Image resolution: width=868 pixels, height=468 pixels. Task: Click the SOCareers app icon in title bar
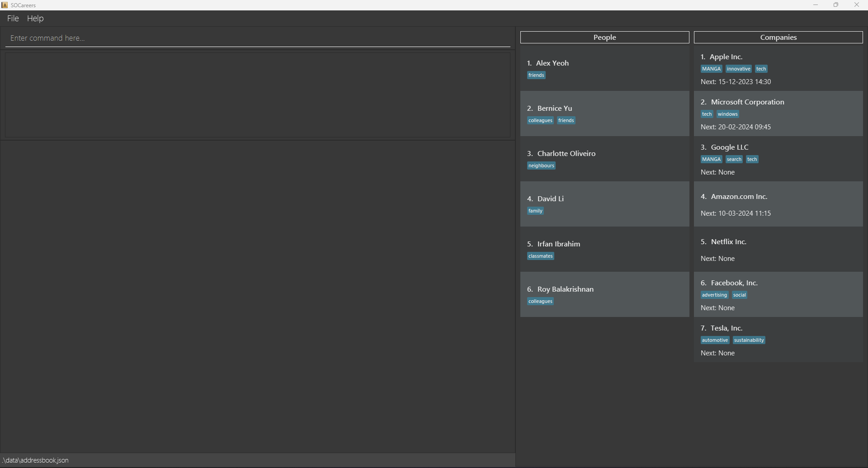click(5, 5)
